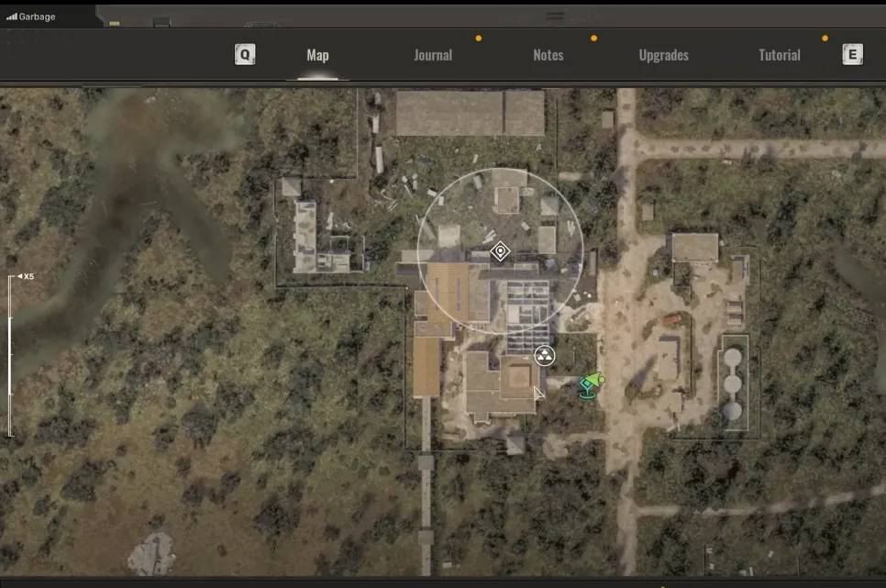Click the three-triangle stash marker
The width and height of the screenshot is (886, 588).
544,356
